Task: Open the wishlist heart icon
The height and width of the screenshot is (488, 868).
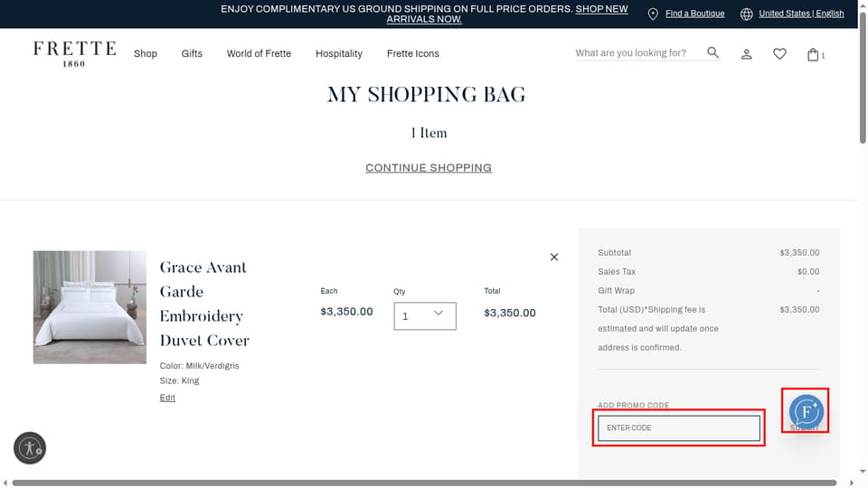Action: click(x=779, y=53)
